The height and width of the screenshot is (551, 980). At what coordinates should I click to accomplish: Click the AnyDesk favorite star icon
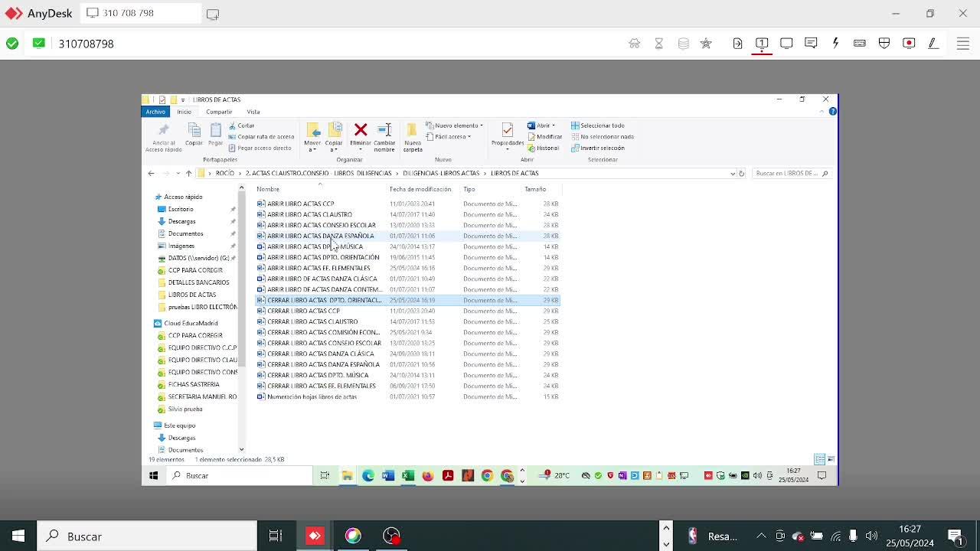tap(706, 44)
